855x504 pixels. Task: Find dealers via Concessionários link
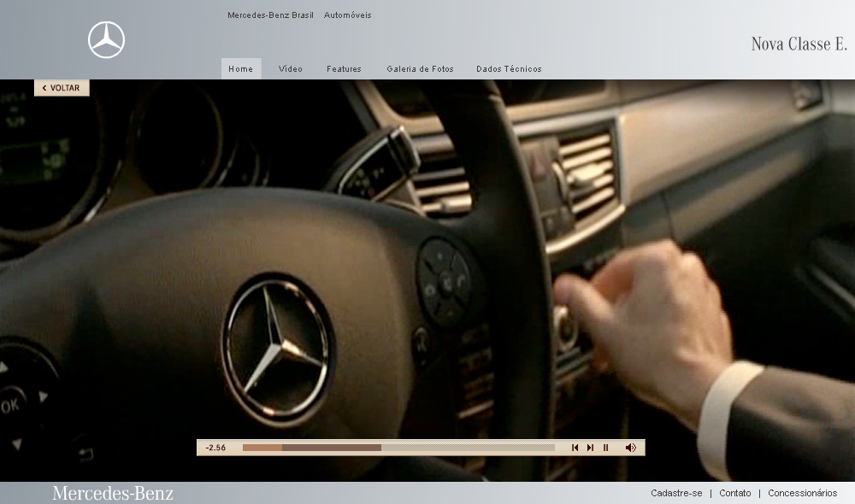click(802, 493)
